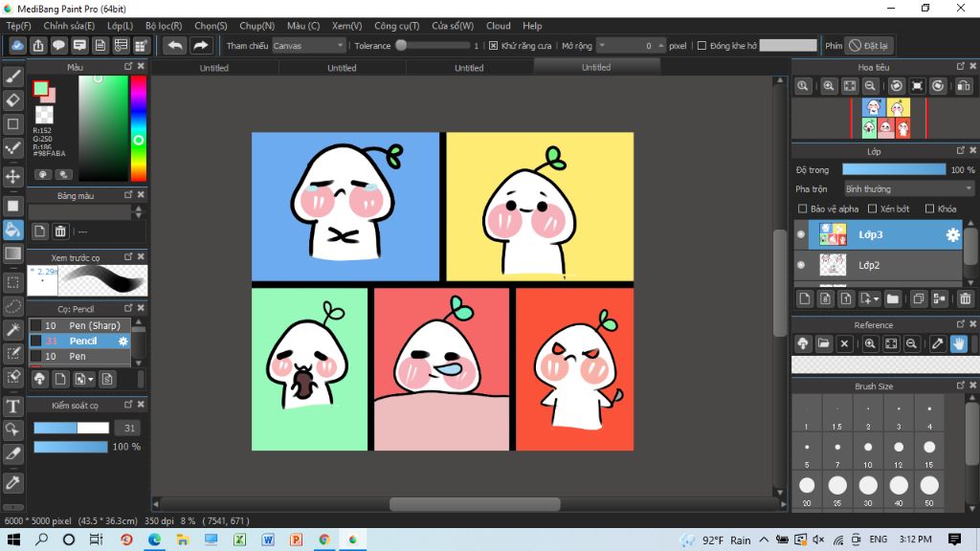Open the Mở rộng dropdown arrow
The height and width of the screenshot is (551, 980).
coord(602,46)
